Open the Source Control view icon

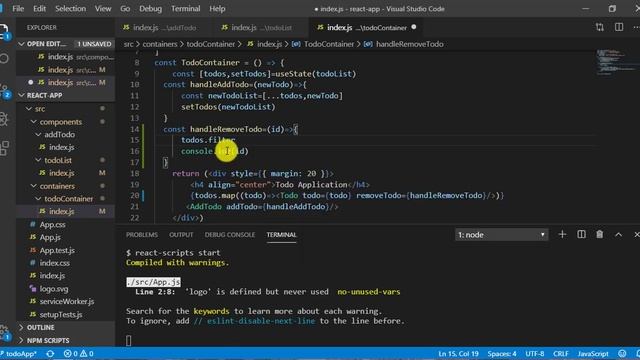coord(4,90)
